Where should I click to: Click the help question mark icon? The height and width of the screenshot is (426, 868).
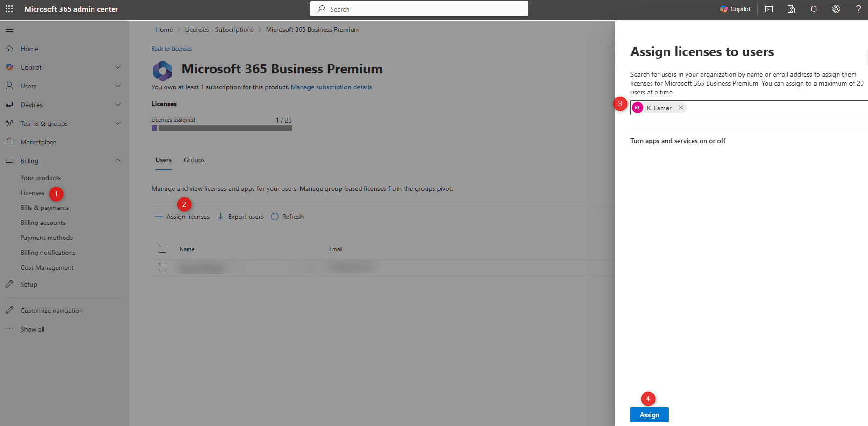858,9
